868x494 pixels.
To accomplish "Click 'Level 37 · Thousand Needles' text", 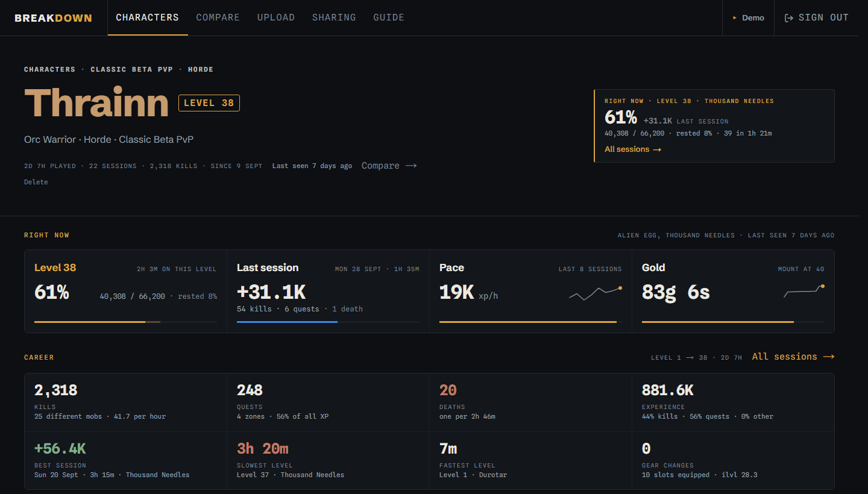I will [x=291, y=475].
